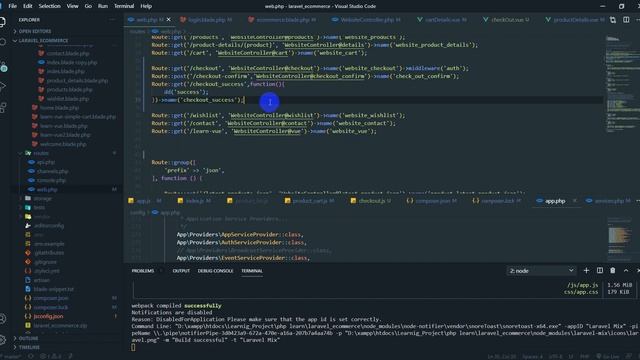The width and height of the screenshot is (640, 360).
Task: Collapse the routes folder
Action: click(41, 153)
